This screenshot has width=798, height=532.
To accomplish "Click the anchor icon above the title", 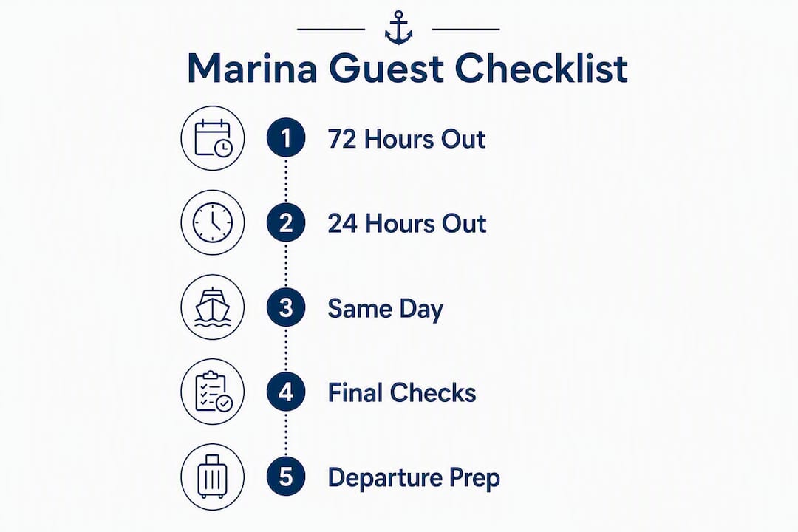I will pos(398,28).
